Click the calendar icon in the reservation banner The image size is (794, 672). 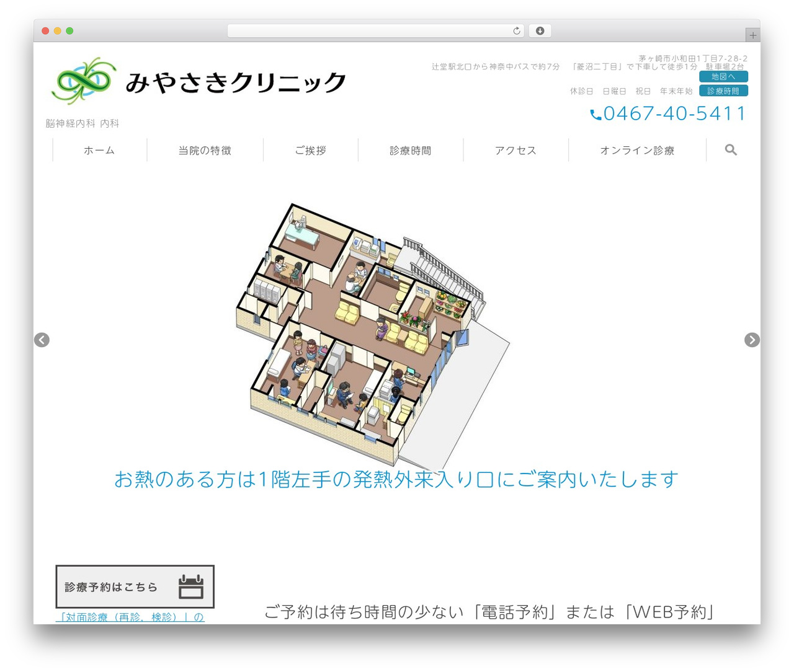point(191,586)
